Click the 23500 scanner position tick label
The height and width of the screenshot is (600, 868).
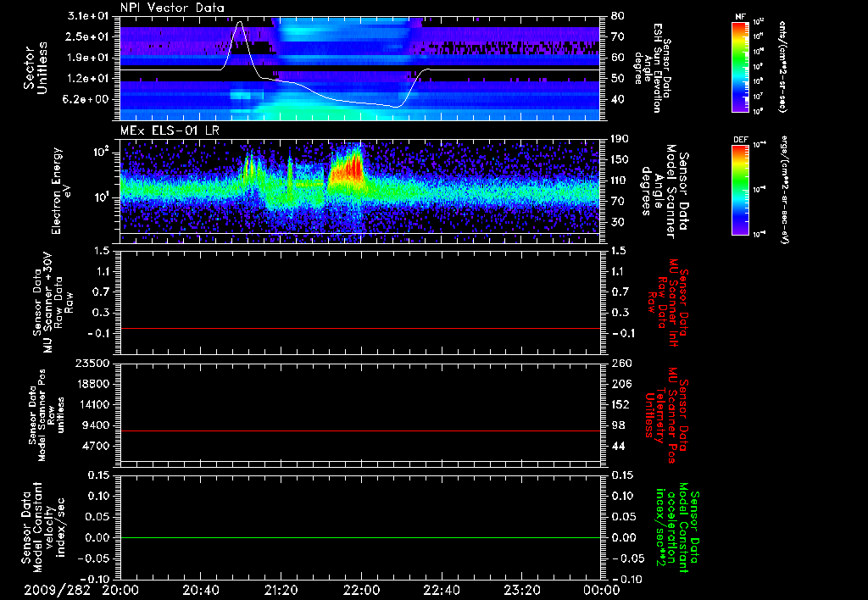92,364
